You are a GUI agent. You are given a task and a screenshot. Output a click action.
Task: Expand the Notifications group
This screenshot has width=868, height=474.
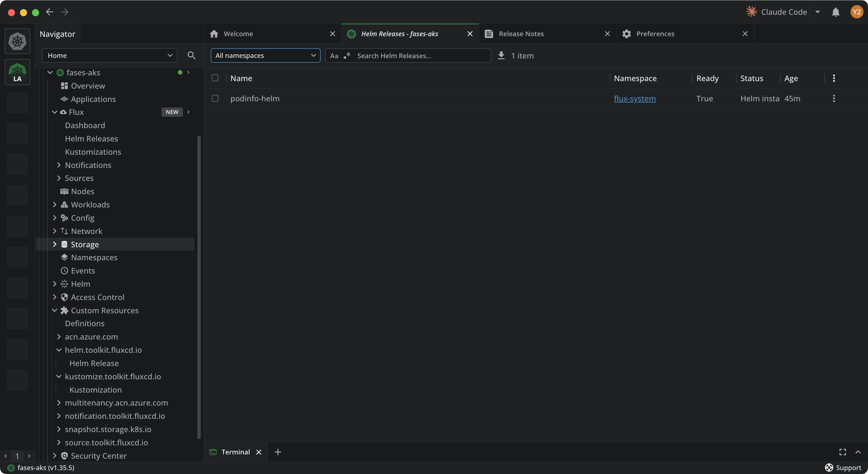[59, 165]
